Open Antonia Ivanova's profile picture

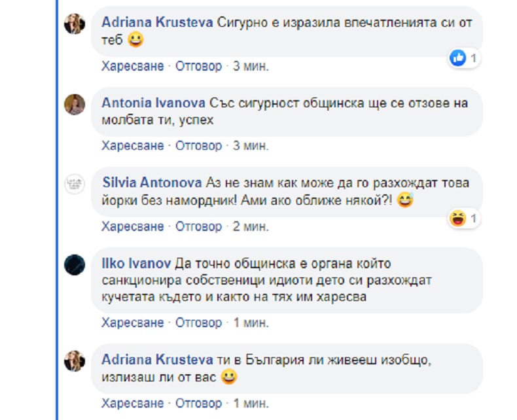[x=74, y=105]
